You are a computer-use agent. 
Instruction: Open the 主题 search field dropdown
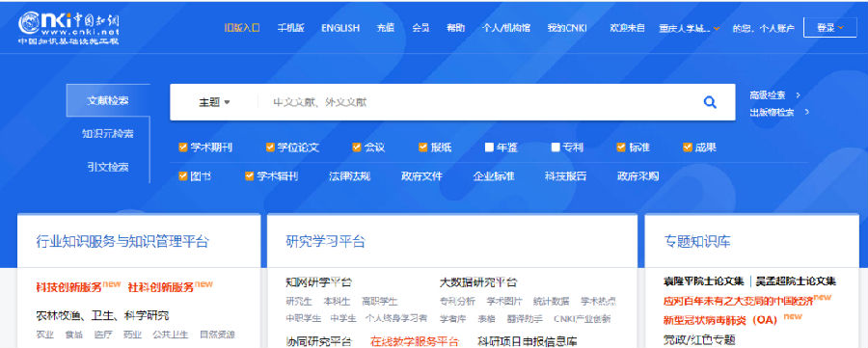click(214, 102)
